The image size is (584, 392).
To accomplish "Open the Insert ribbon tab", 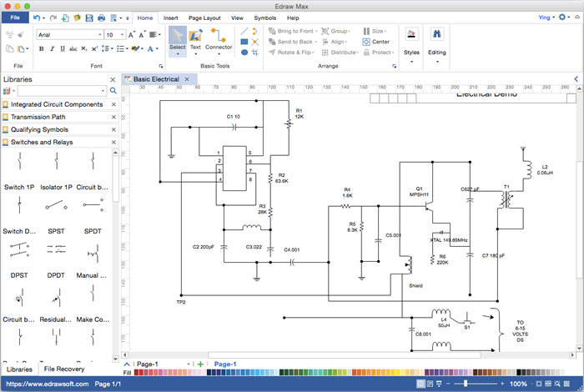I will [170, 18].
